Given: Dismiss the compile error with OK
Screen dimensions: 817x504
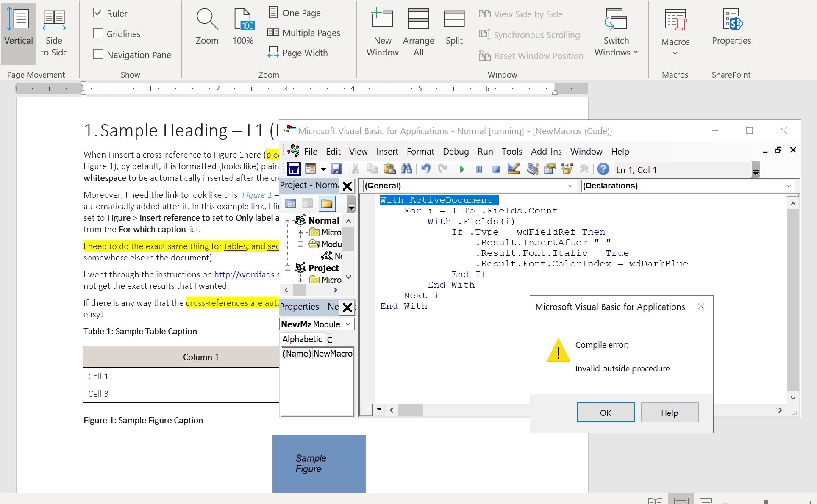Looking at the screenshot, I should (x=606, y=412).
